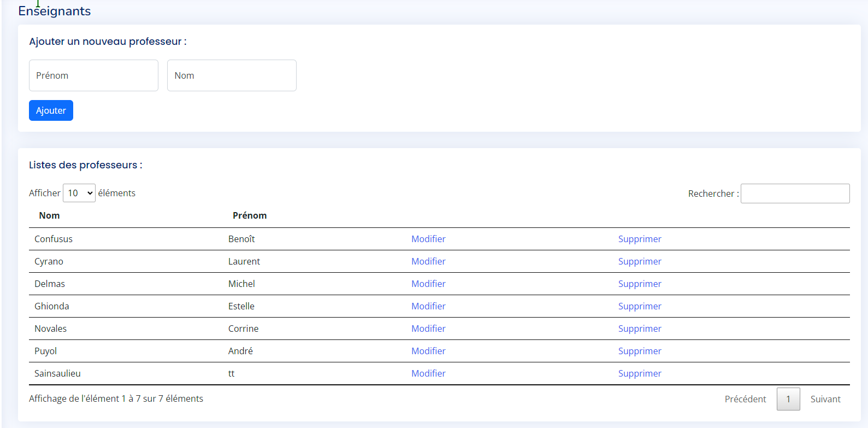
Task: Go to the Suivant page
Action: [x=825, y=399]
